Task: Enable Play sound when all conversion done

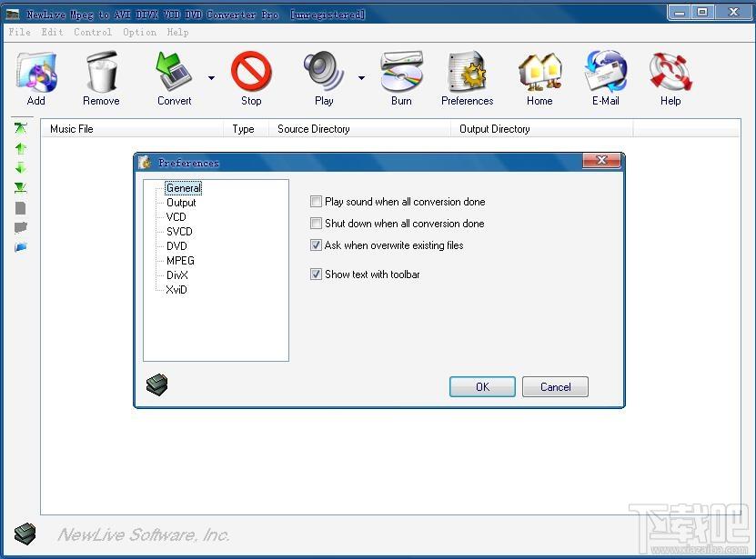Action: [316, 202]
